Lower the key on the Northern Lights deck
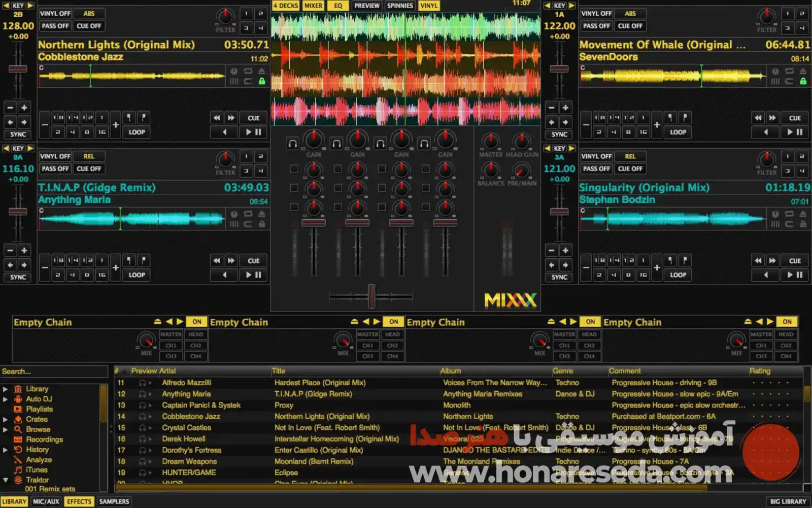812x508 pixels. [x=6, y=6]
